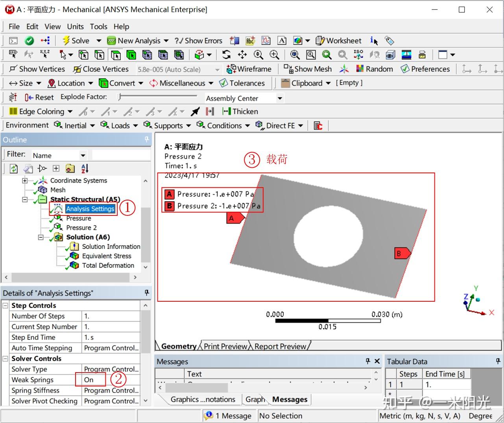Click the outline refresh icon

coord(14,169)
